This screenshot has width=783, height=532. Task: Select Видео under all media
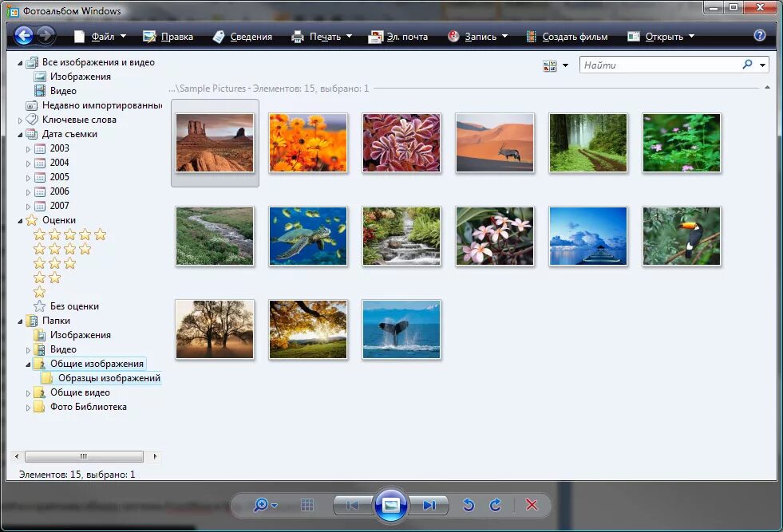click(63, 91)
